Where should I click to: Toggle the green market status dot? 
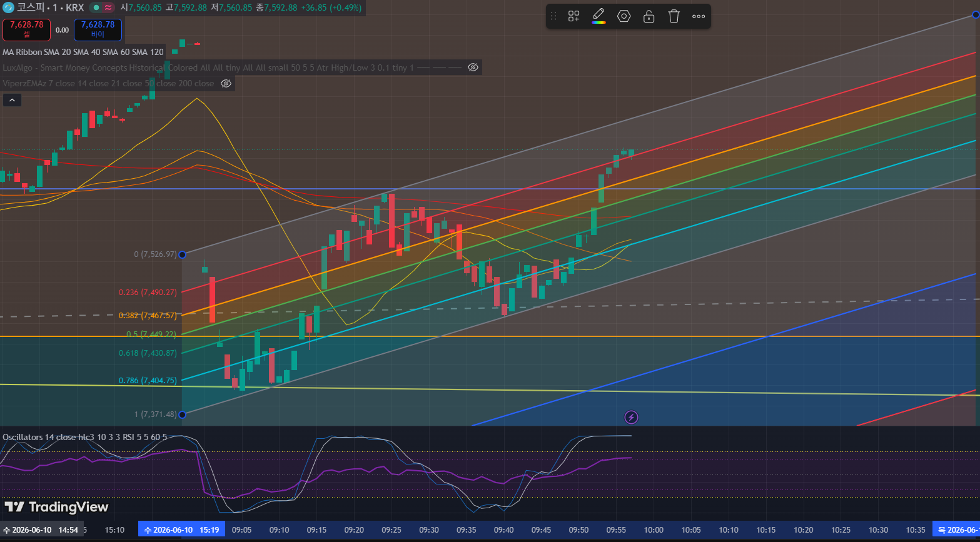coord(96,8)
